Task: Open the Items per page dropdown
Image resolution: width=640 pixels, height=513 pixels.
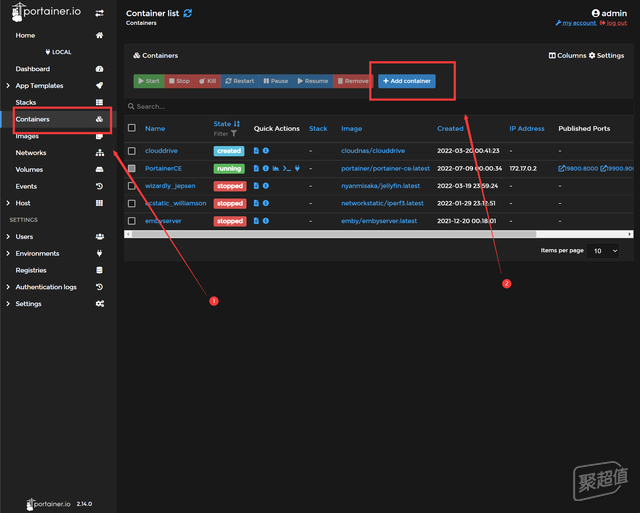Action: (603, 251)
